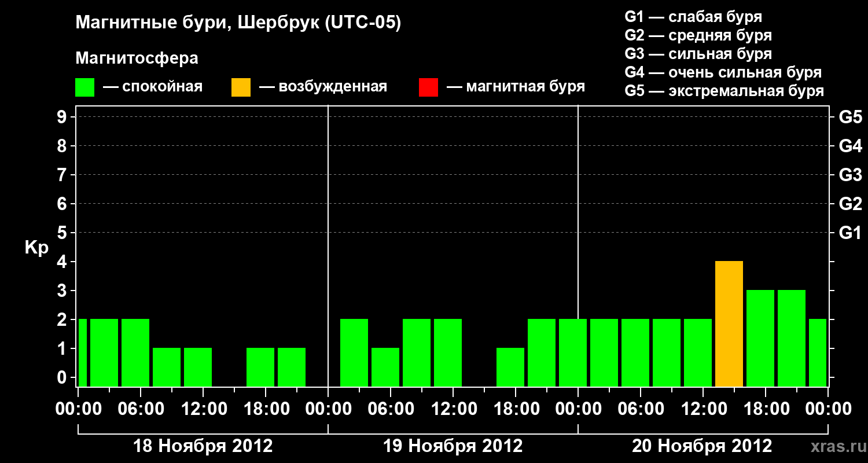Click the right-axis 'G1' label
This screenshot has height=463, width=868.
coord(851,233)
